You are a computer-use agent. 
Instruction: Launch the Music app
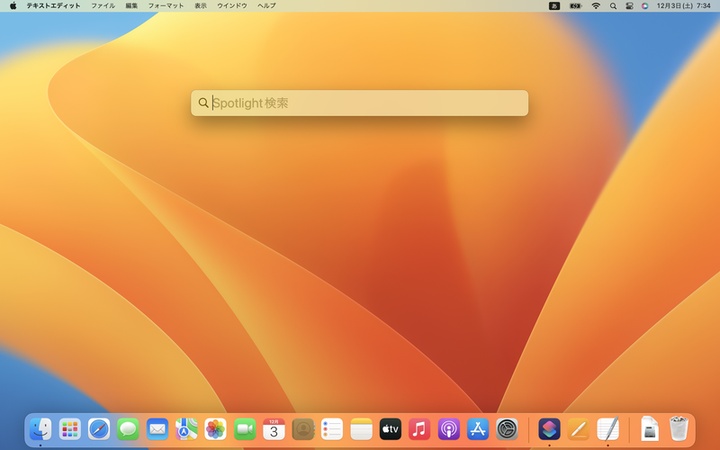pyautogui.click(x=419, y=429)
